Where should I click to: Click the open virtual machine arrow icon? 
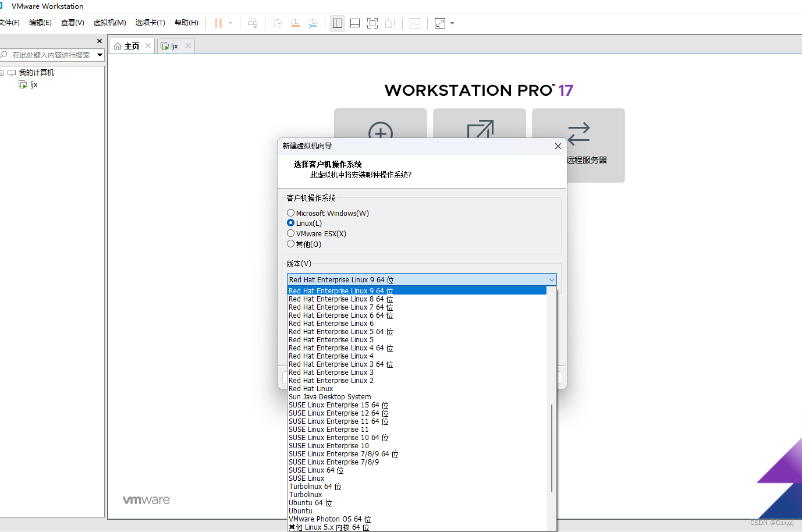click(480, 129)
